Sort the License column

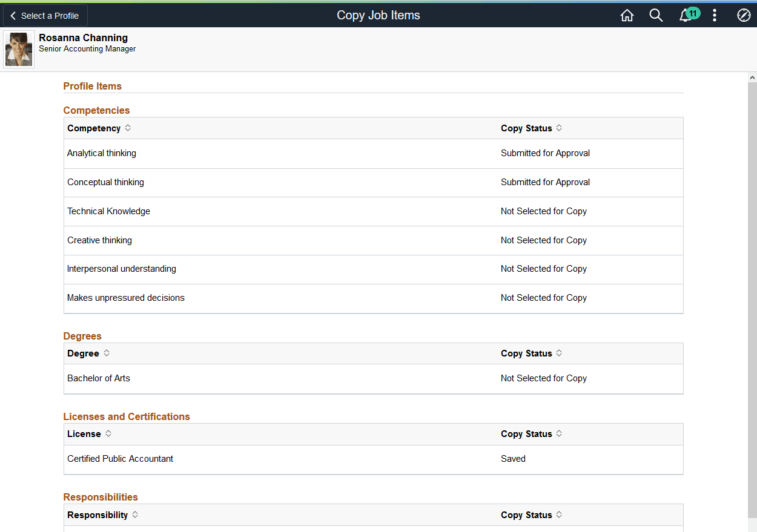(x=89, y=433)
